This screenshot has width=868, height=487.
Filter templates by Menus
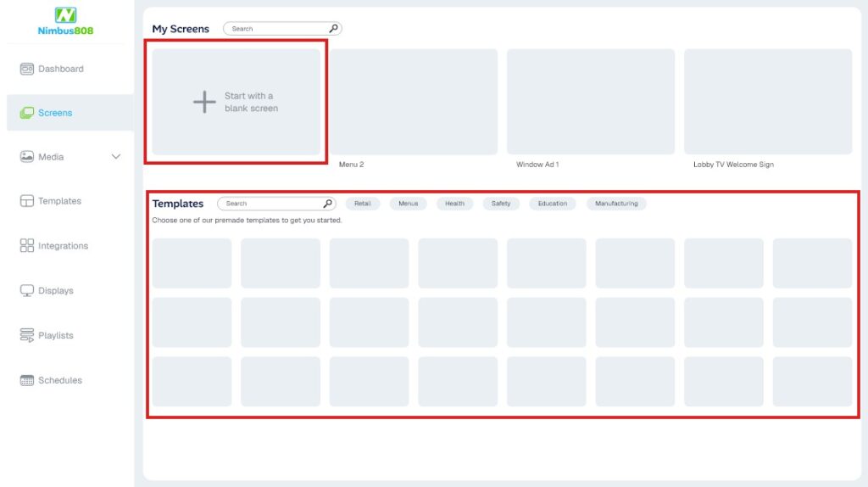408,204
